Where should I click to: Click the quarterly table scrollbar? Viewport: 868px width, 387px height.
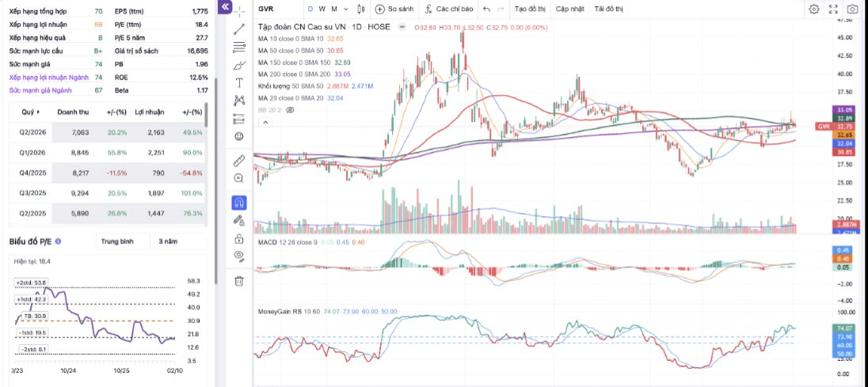(207, 115)
